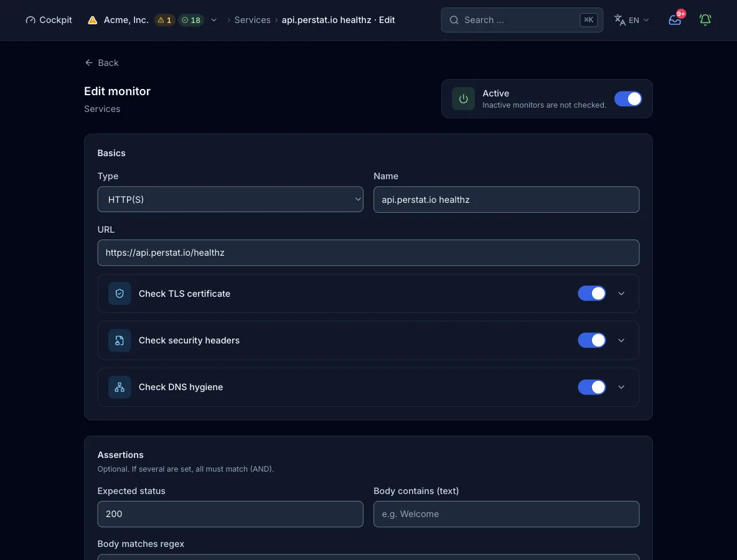Expand the organization switcher chevron
Viewport: 737px width, 560px height.
[214, 20]
